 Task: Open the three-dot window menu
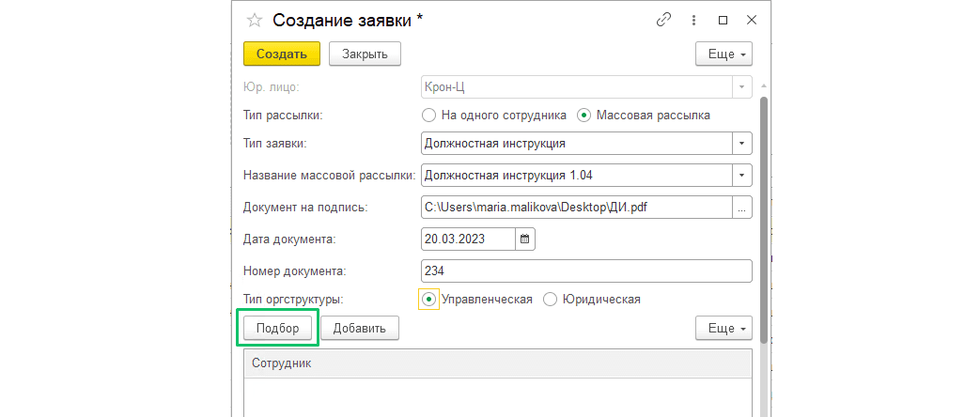(x=693, y=20)
